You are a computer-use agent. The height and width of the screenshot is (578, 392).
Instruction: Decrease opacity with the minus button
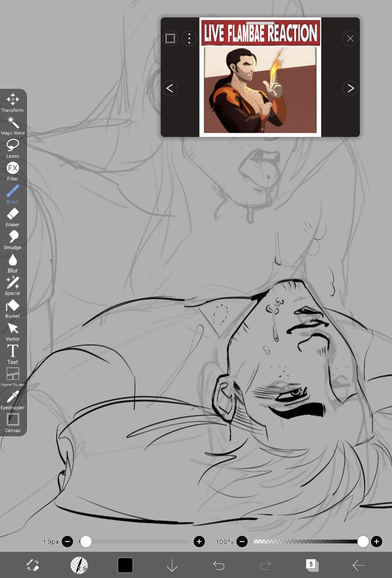click(x=242, y=541)
